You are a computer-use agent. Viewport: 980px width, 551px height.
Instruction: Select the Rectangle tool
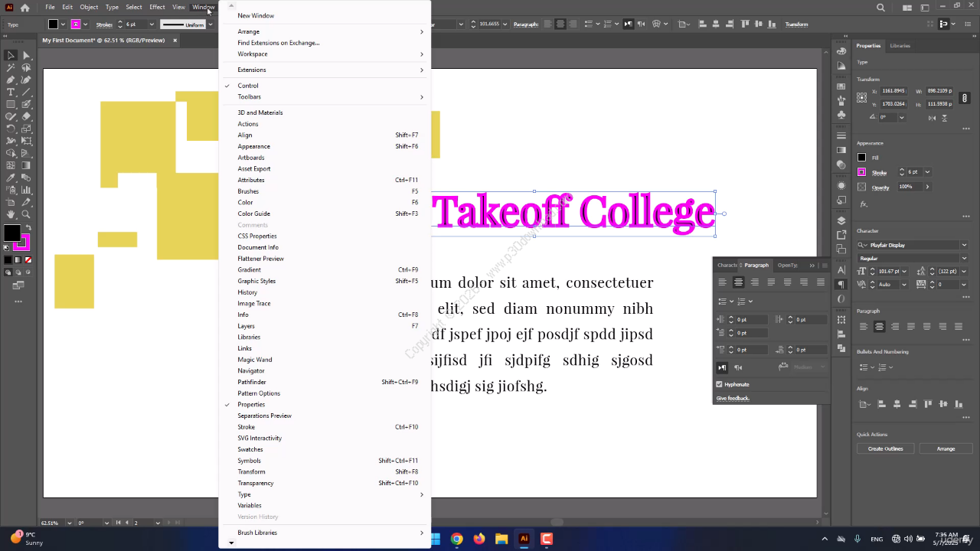coord(11,104)
